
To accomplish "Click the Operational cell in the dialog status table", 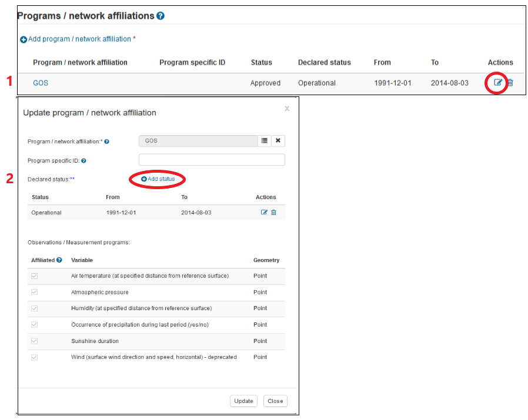I will pyautogui.click(x=46, y=213).
